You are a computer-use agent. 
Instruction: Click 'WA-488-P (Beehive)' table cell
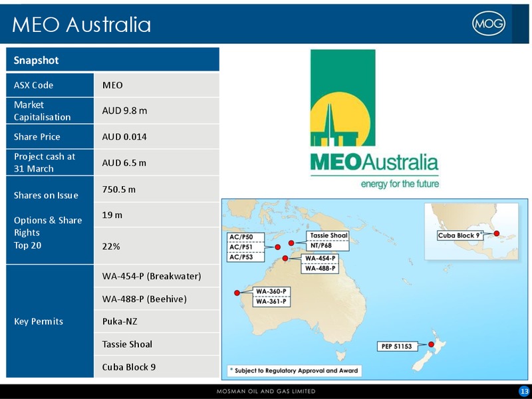pos(157,299)
